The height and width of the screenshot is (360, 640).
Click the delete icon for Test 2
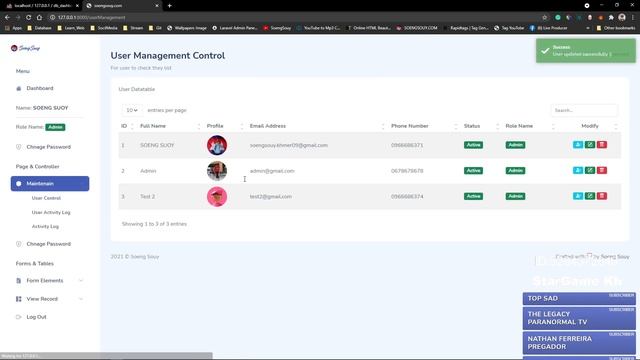click(602, 196)
